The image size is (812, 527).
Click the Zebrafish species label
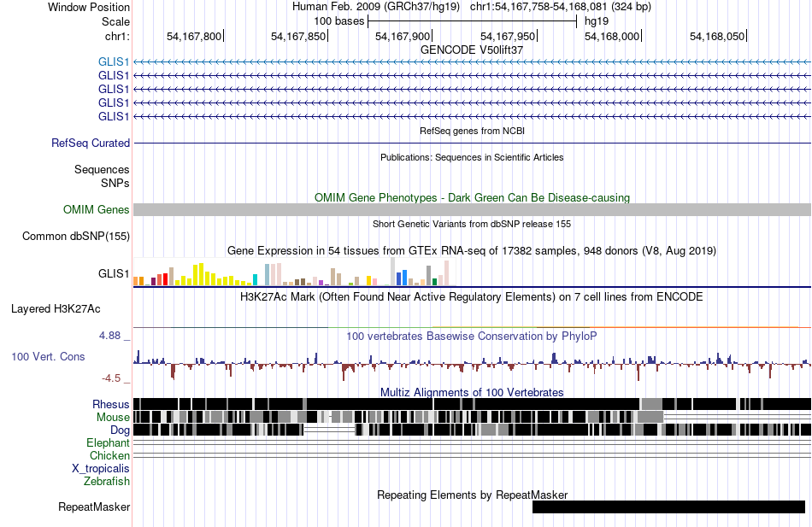[107, 482]
